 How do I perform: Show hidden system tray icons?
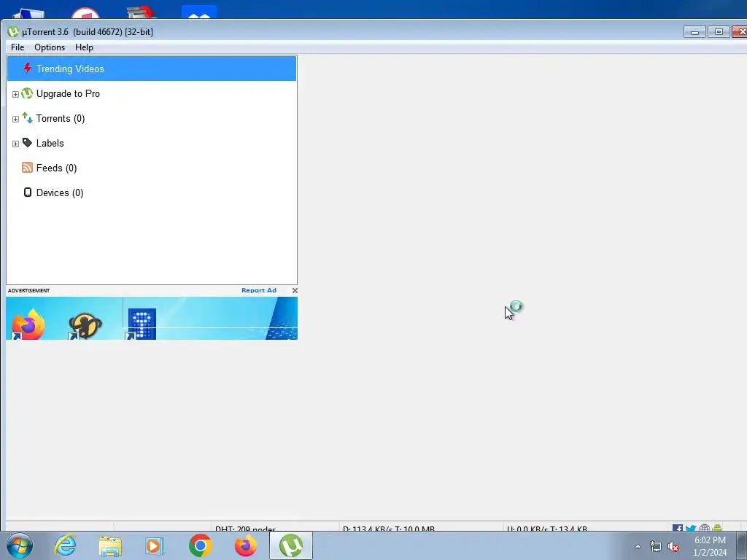click(638, 546)
